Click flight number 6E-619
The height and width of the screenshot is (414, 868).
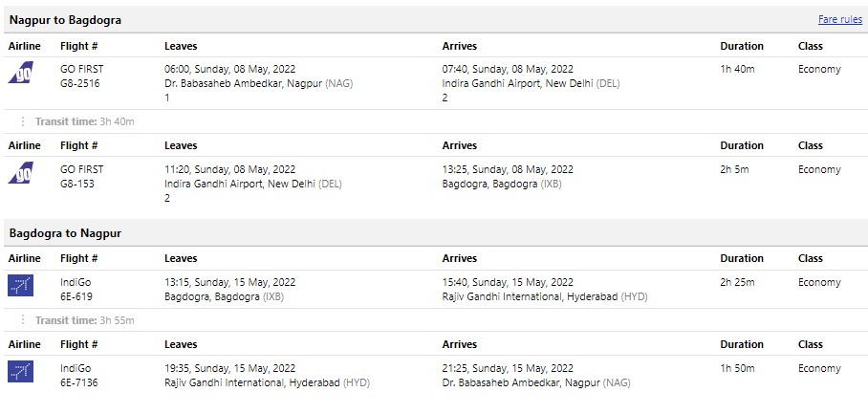coord(77,296)
